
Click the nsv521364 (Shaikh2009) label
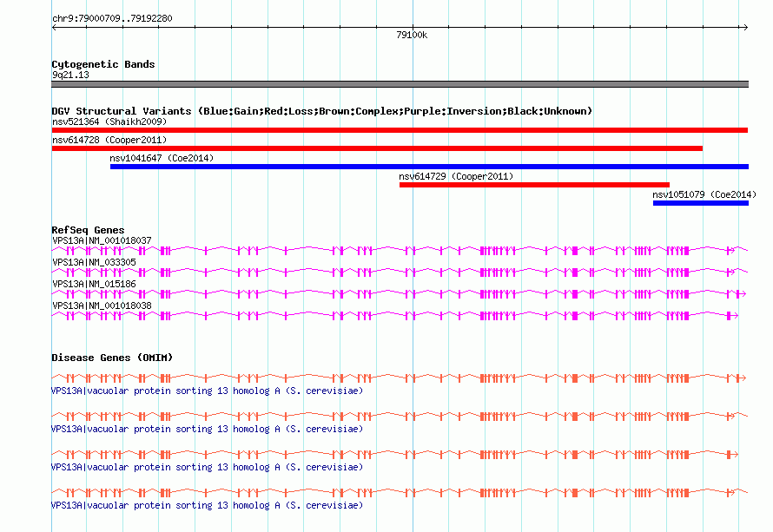pyautogui.click(x=109, y=122)
